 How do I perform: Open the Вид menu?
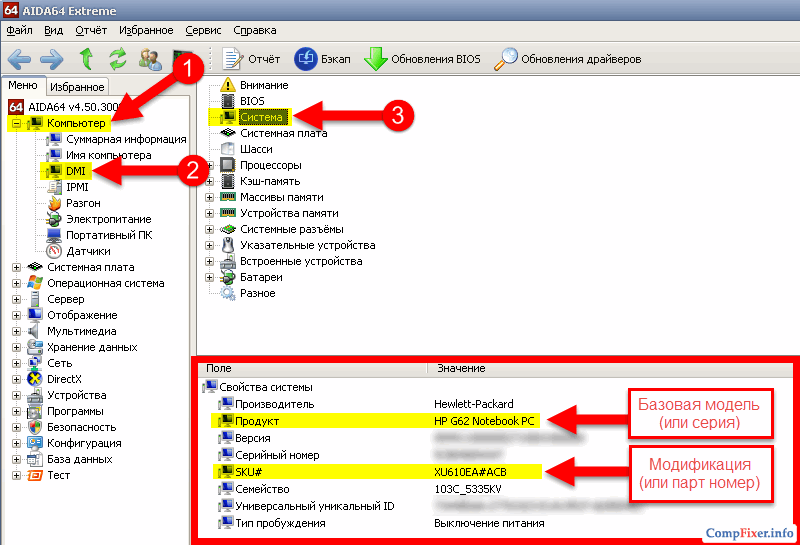(x=54, y=30)
